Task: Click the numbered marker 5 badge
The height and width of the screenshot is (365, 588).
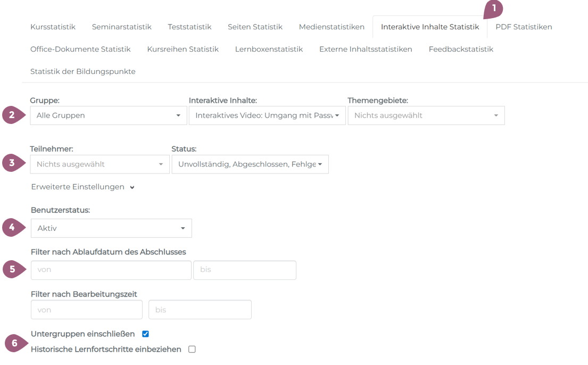Action: [12, 269]
